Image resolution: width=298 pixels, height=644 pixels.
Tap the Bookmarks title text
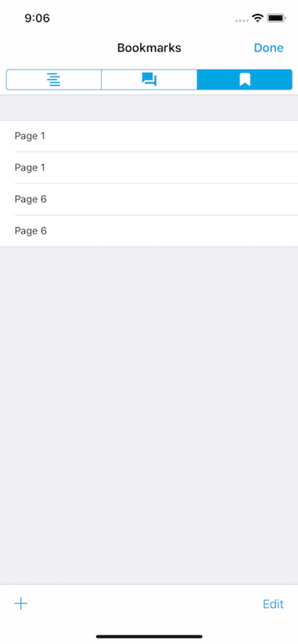[149, 48]
